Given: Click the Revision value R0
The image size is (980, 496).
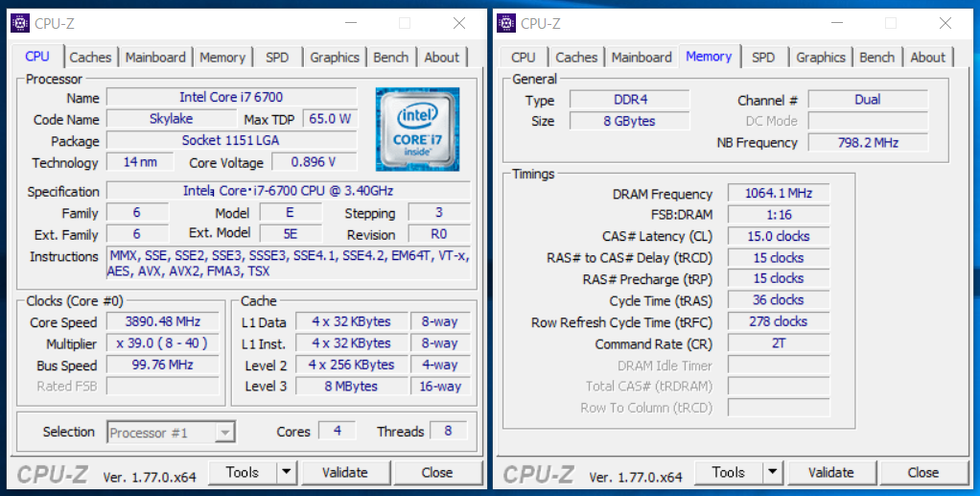Looking at the screenshot, I should 439,234.
